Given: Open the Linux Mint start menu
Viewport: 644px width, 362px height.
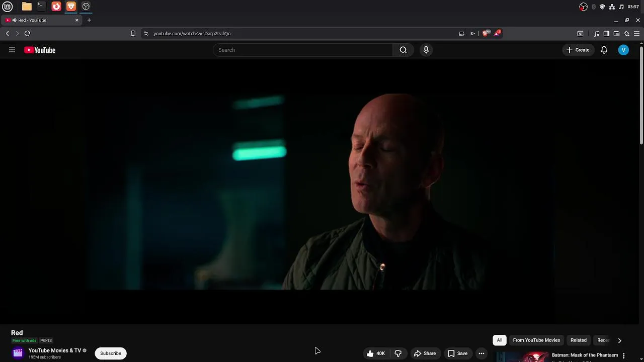Looking at the screenshot, I should [x=8, y=7].
